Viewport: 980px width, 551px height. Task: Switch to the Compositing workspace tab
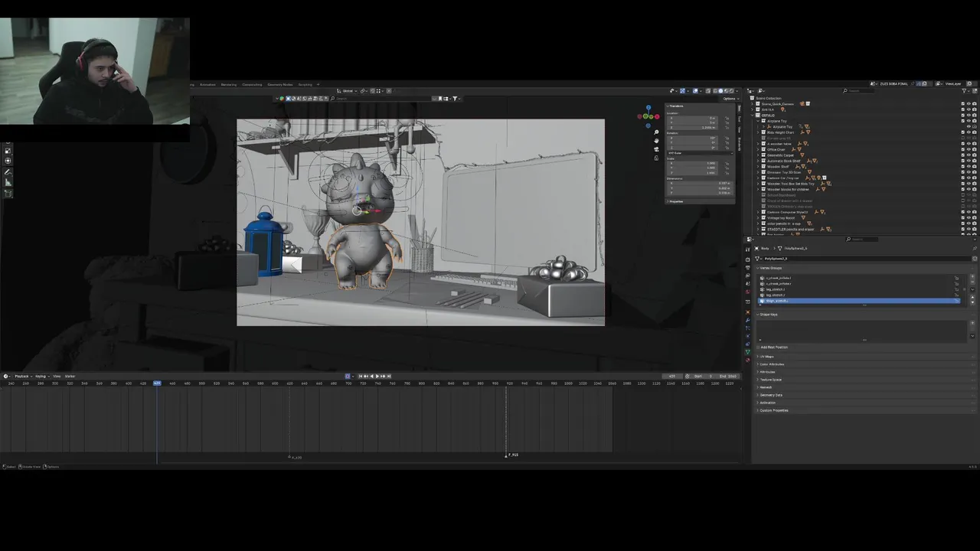coord(252,84)
